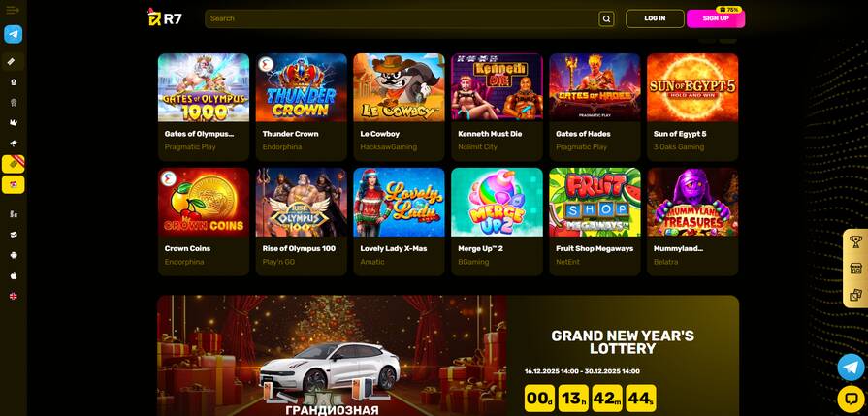Click the floating Telegram button at bottom right
The image size is (868, 416).
click(851, 367)
